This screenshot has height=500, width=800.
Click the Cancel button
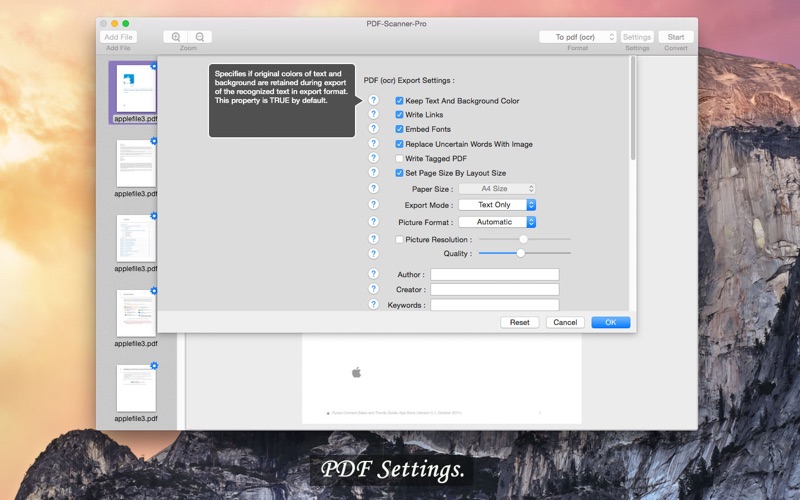565,322
